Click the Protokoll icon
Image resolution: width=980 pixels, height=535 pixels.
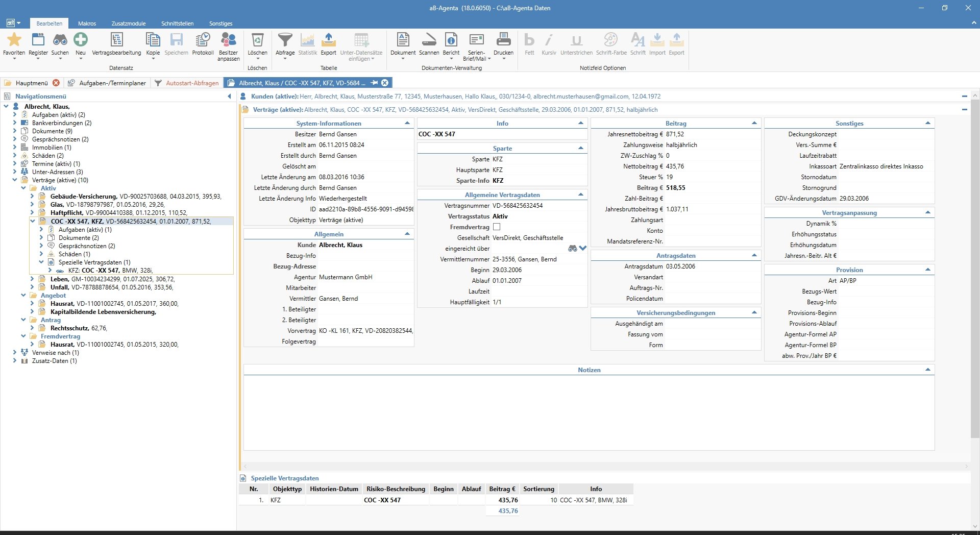[203, 40]
